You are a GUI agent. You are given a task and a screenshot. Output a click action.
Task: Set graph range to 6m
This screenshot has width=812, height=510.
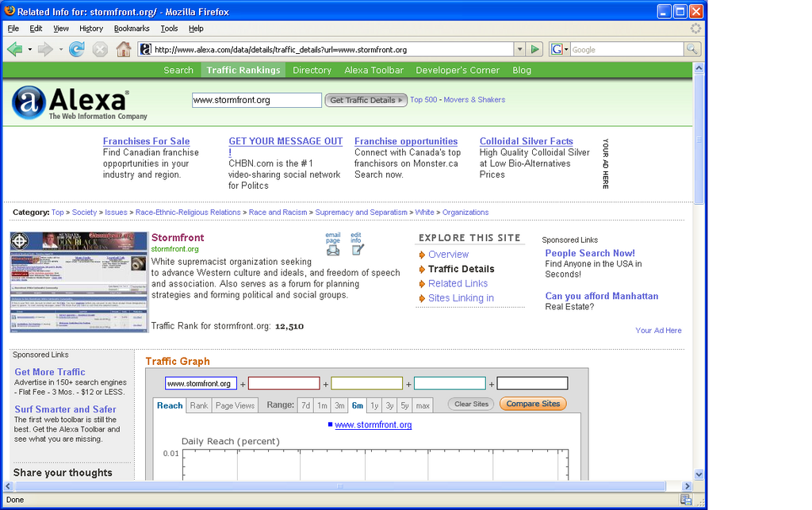358,405
